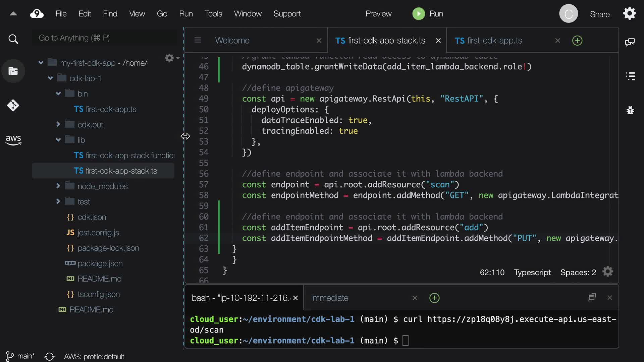Open a new editor tab with plus
Image resolution: width=644 pixels, height=362 pixels.
coord(577,41)
